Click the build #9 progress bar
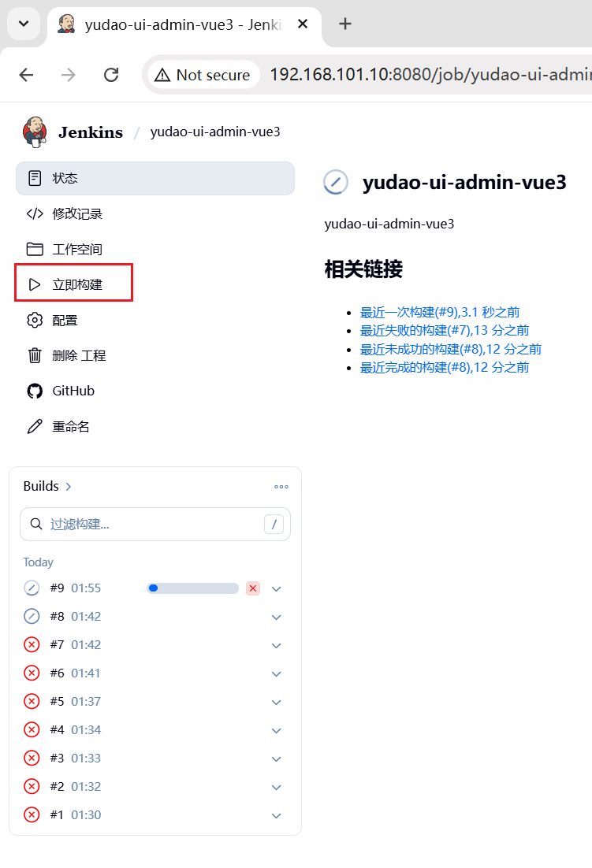Viewport: 592px width, 868px height. [x=192, y=588]
